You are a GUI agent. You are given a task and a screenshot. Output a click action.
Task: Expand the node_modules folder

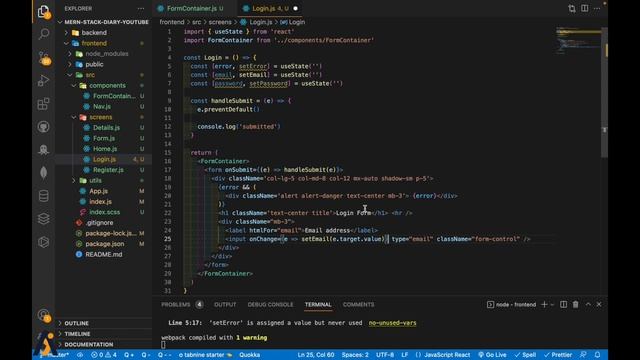(x=107, y=54)
